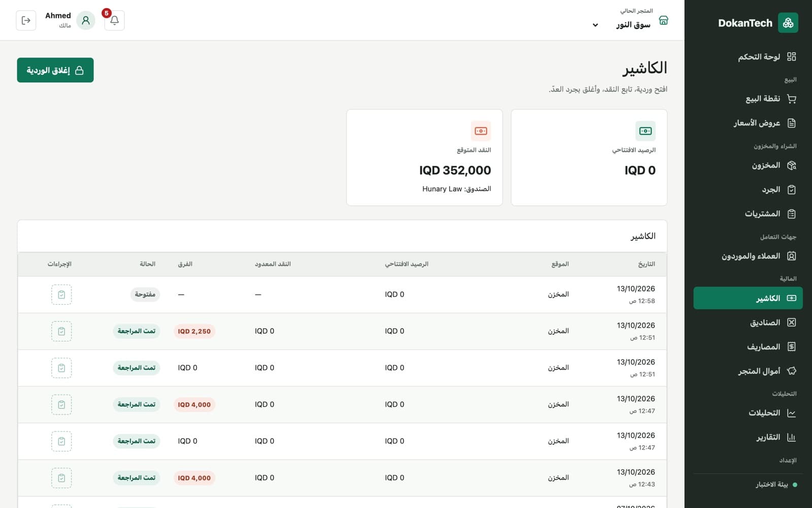812x508 pixels.
Task: Click the مفتوحة status badge
Action: [145, 295]
